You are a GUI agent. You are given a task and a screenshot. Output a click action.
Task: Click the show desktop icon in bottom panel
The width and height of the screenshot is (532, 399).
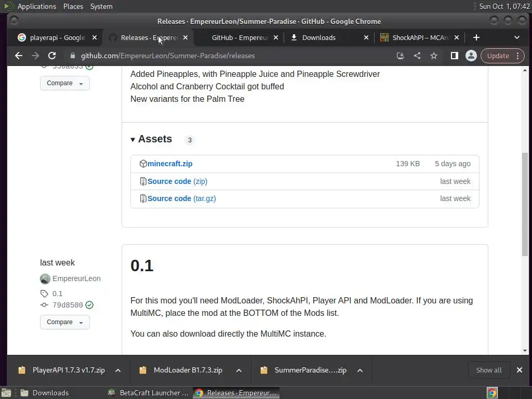click(6, 393)
